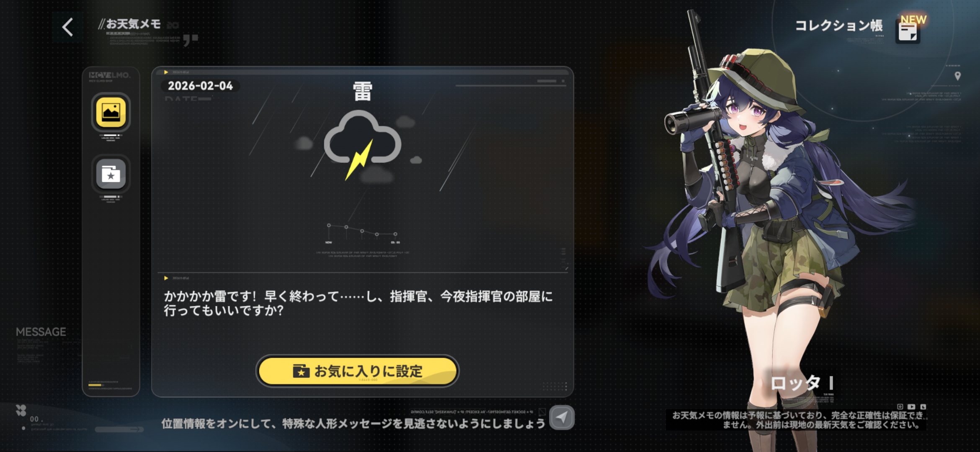
Task: Click the small moon icon beside play icon
Action: tap(923, 407)
